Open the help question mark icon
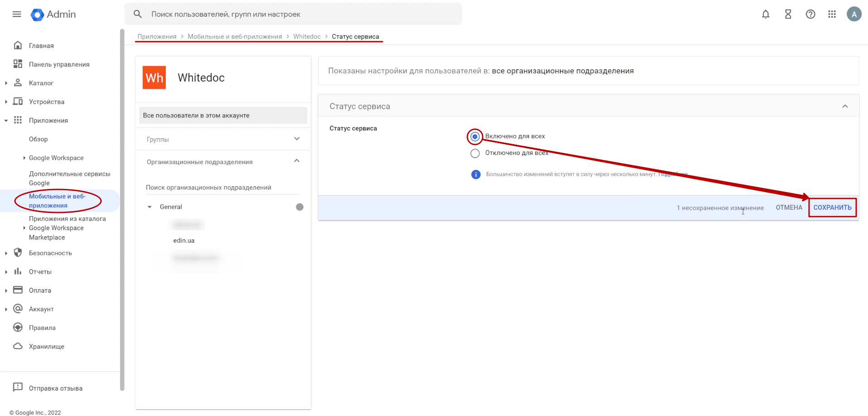 coord(810,14)
